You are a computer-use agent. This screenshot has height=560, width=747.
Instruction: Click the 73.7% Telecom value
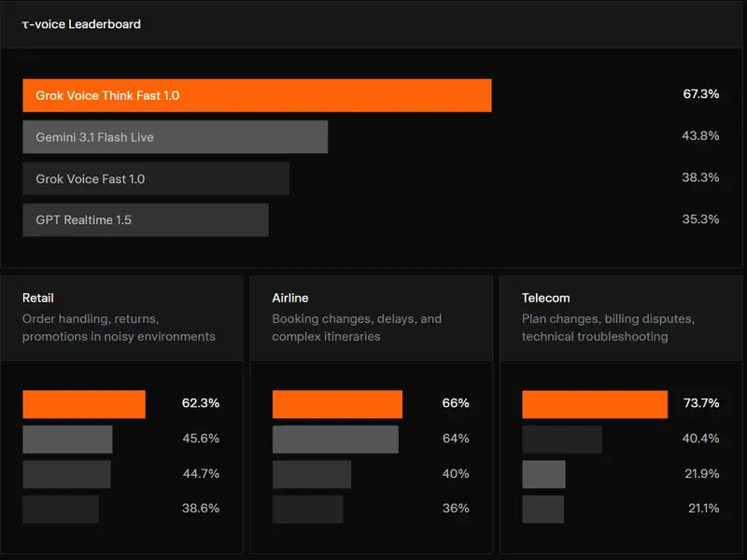pyautogui.click(x=701, y=403)
